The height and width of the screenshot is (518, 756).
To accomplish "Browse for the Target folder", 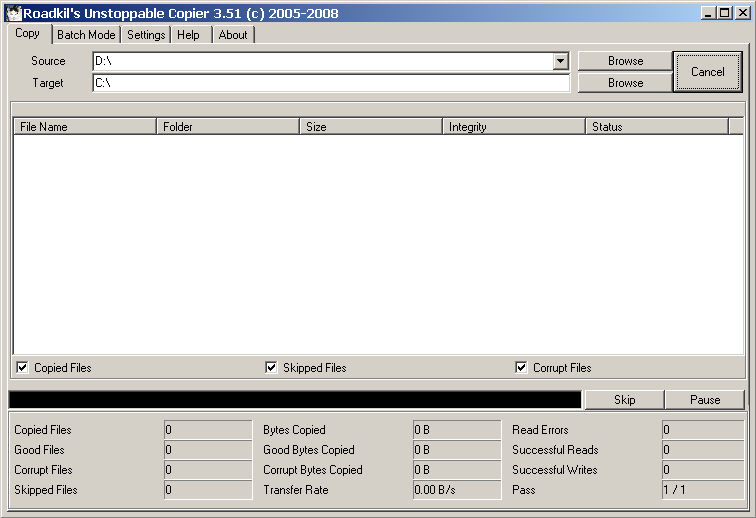I will pyautogui.click(x=625, y=83).
